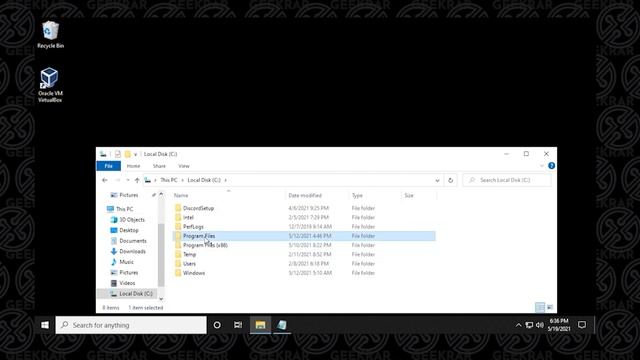Image resolution: width=640 pixels, height=360 pixels.
Task: Switch to Large icons view button
Action: tap(550, 307)
